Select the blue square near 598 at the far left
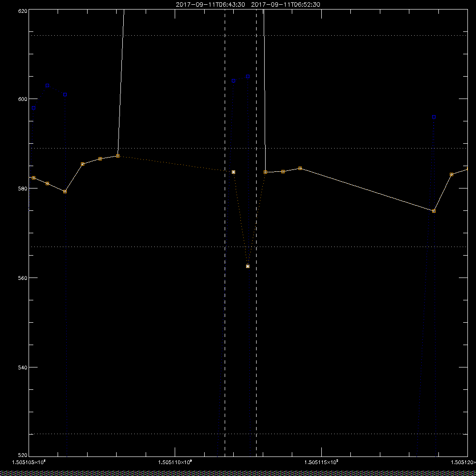The image size is (476, 476). pyautogui.click(x=33, y=108)
